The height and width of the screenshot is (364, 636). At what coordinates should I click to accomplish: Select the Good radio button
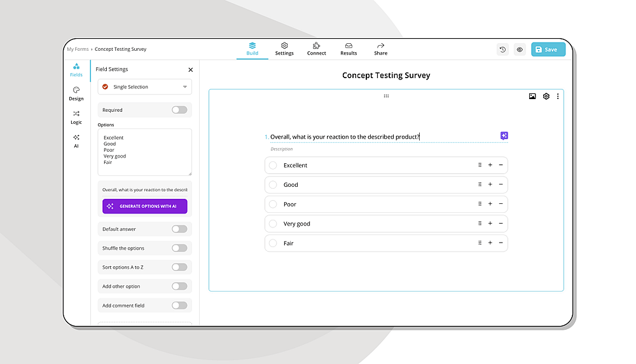273,185
